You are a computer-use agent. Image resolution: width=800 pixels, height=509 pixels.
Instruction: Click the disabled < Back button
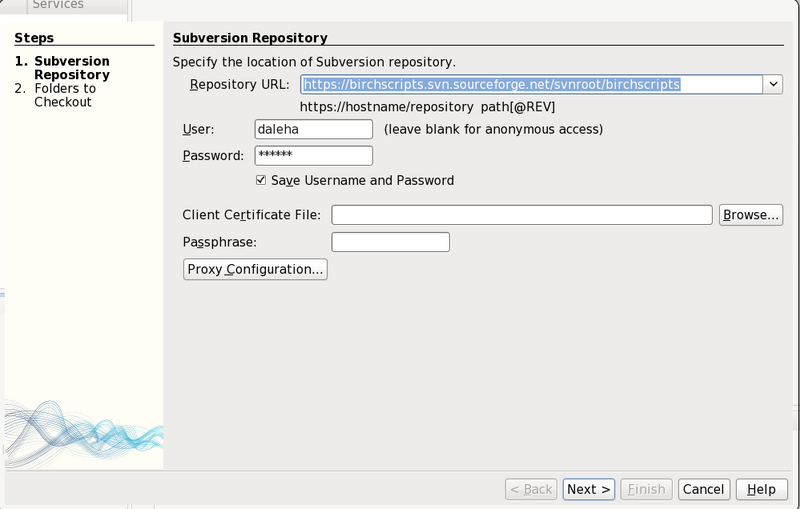coord(530,489)
